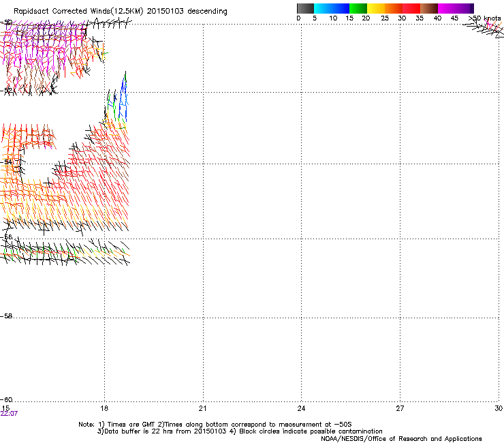This screenshot has height=443, width=504.
Task: Click the red 30-35 knots color band
Action: [411, 8]
